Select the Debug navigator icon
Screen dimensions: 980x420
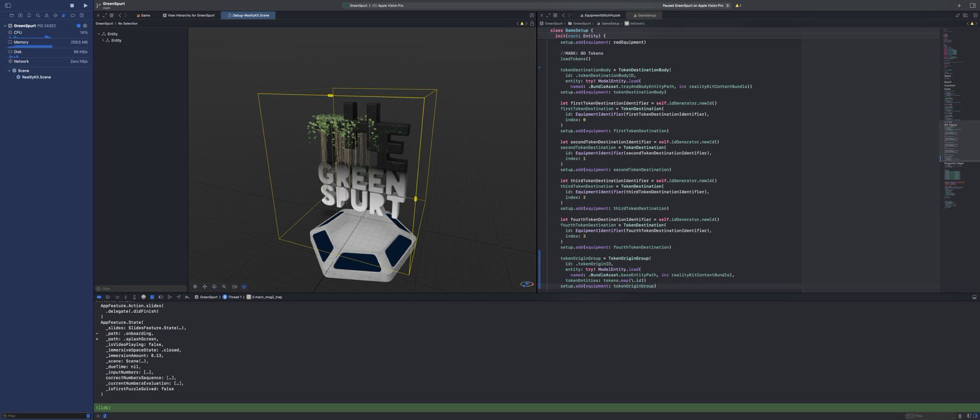click(64, 15)
